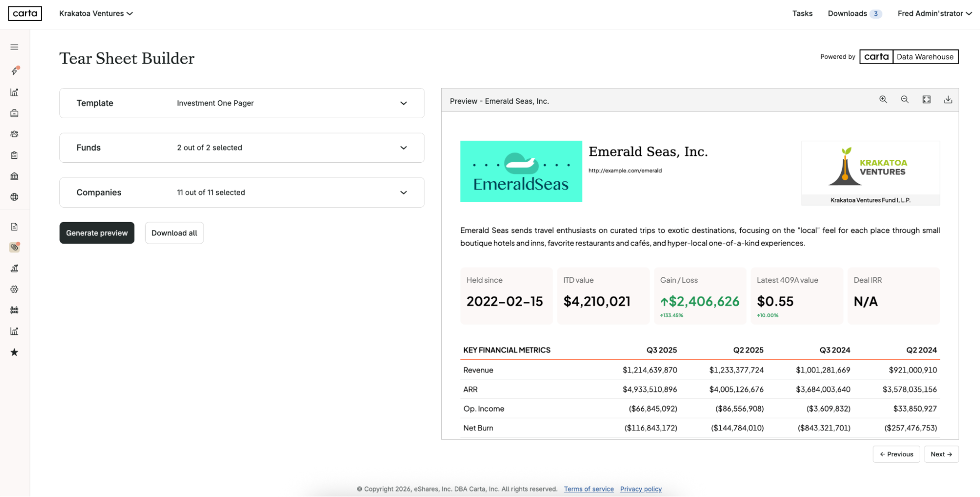Go to the Tasks menu item

(x=802, y=13)
